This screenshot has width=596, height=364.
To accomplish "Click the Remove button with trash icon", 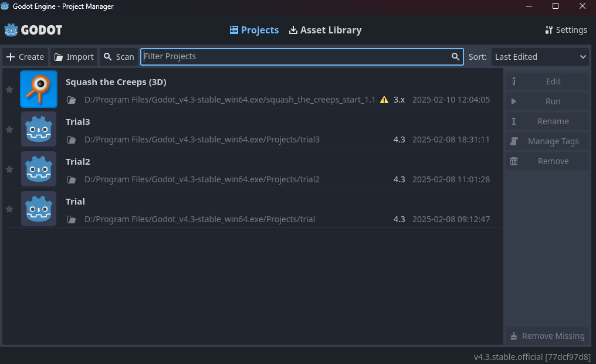I will click(x=547, y=161).
